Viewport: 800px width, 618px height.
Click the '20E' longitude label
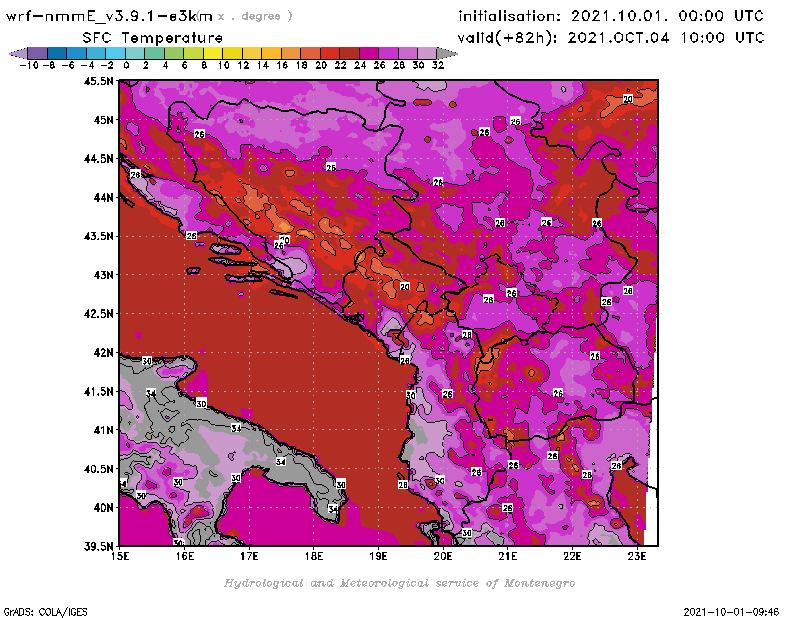(x=443, y=556)
